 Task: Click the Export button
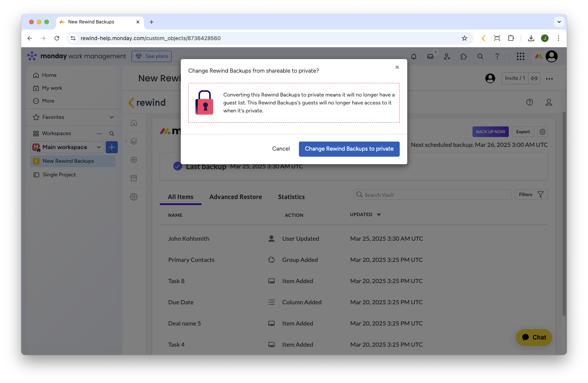tap(523, 132)
